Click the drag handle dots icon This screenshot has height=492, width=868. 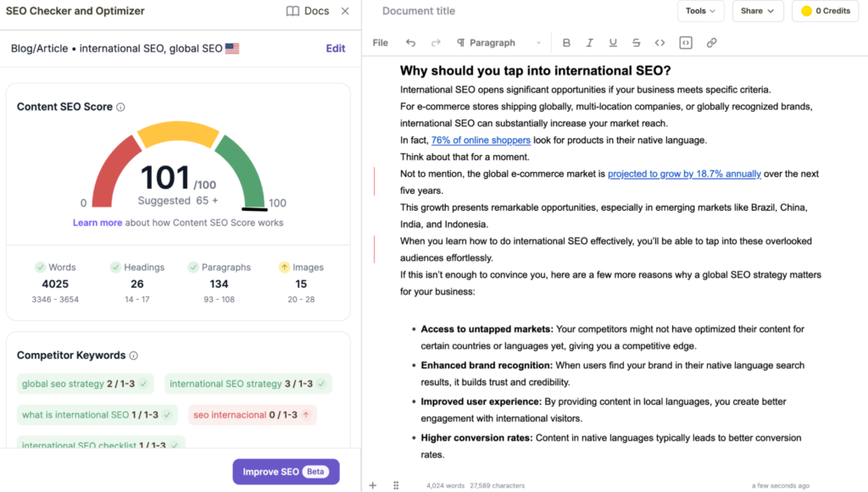396,485
